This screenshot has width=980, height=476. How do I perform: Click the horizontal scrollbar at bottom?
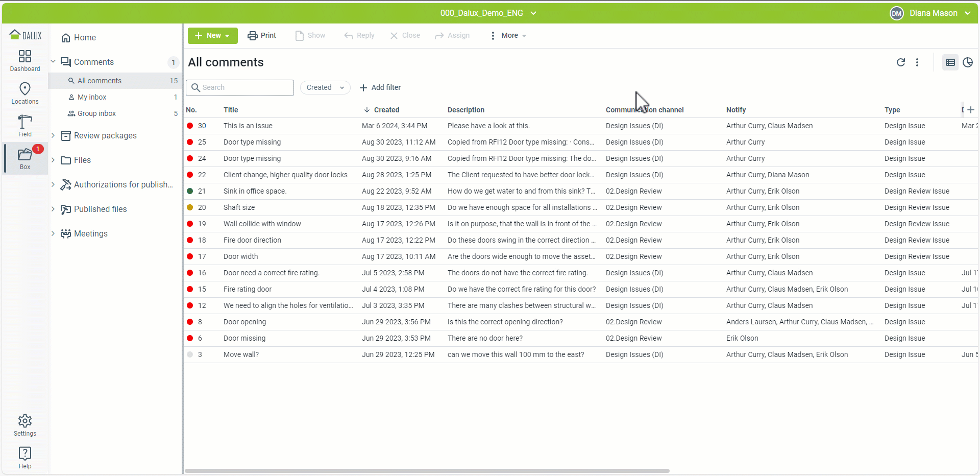tap(427, 470)
